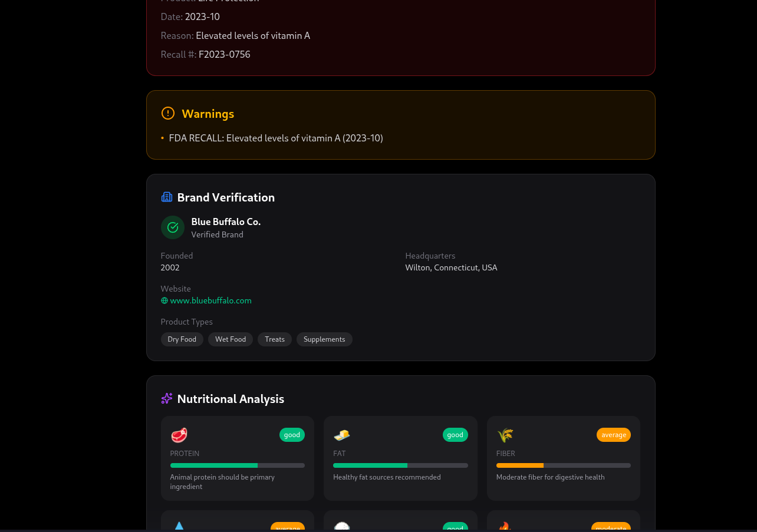
Task: Click the green verified checkmark badge
Action: click(173, 227)
